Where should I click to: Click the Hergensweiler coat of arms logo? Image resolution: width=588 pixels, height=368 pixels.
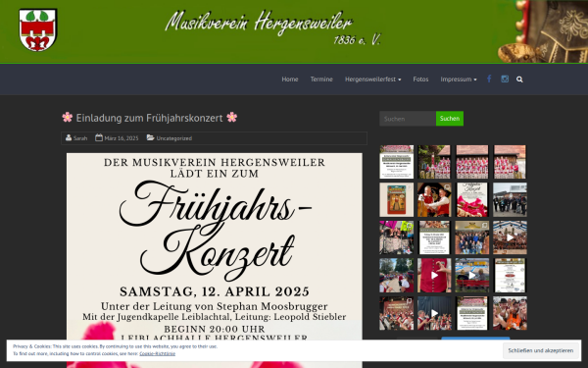[x=38, y=29]
